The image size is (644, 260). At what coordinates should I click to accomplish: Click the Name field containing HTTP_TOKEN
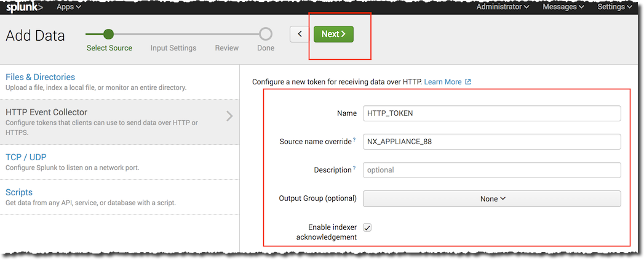pos(491,113)
